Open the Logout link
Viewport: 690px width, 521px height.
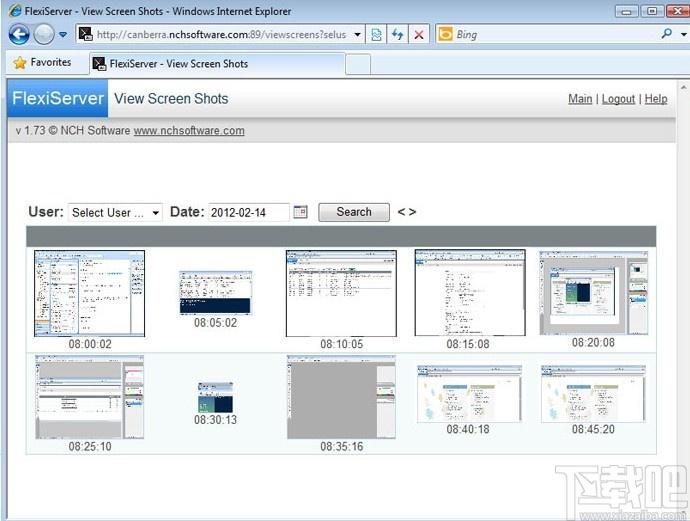(x=618, y=99)
